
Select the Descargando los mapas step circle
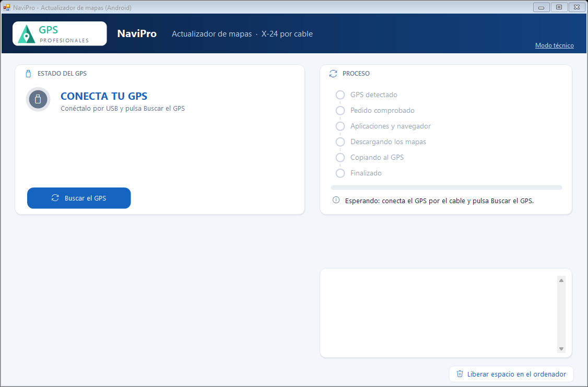tap(340, 142)
